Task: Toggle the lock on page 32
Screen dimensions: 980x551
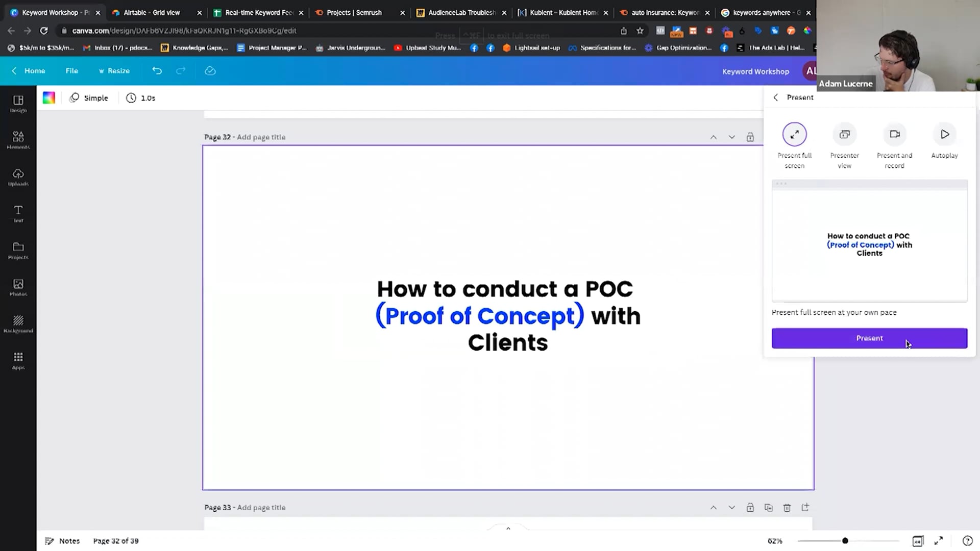Action: point(750,137)
